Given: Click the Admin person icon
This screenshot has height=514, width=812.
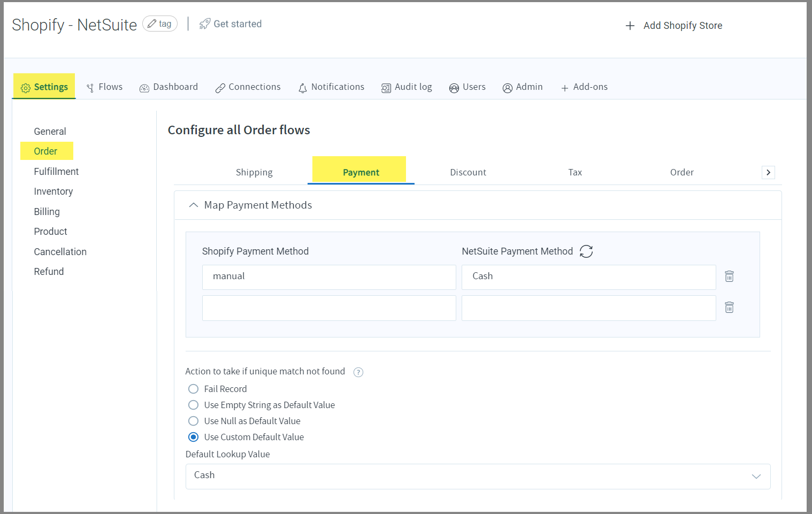Looking at the screenshot, I should pyautogui.click(x=507, y=88).
